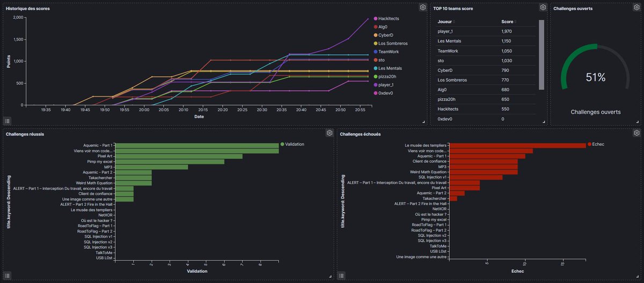Click the red Echec legend entry

coord(596,144)
